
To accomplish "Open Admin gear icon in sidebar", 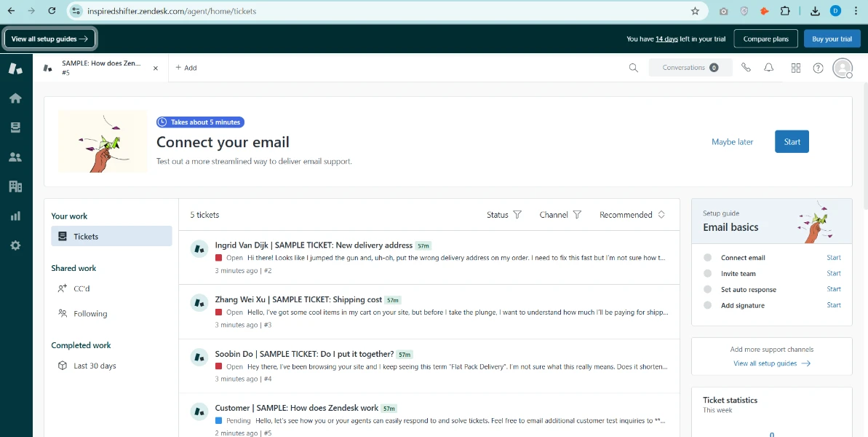I will (x=15, y=245).
